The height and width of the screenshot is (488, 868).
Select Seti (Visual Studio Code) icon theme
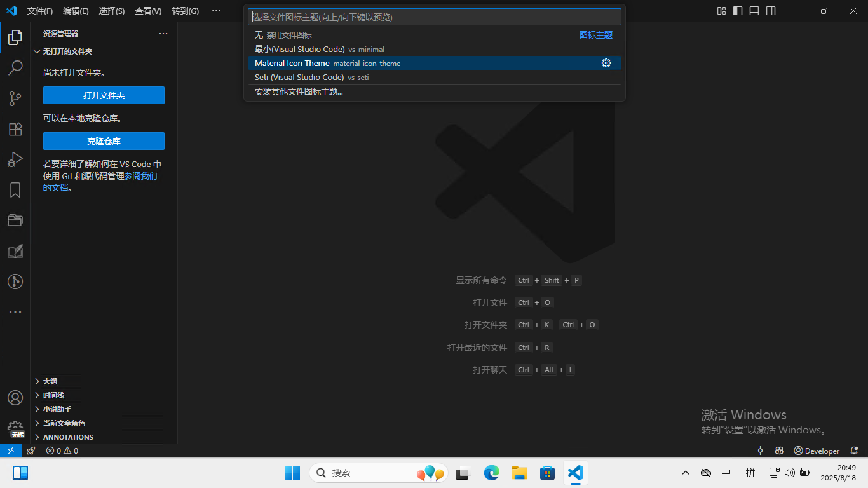pyautogui.click(x=299, y=78)
